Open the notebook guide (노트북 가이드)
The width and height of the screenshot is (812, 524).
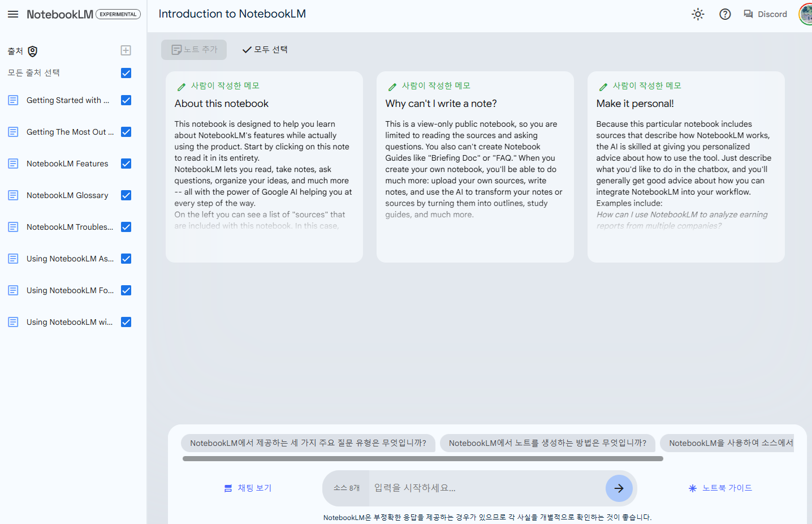[720, 488]
